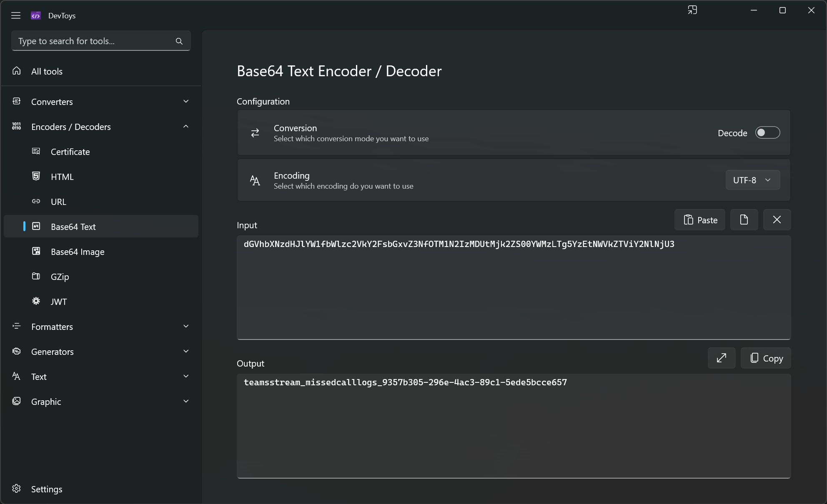This screenshot has height=504, width=827.
Task: Open All tools page
Action: 101,71
